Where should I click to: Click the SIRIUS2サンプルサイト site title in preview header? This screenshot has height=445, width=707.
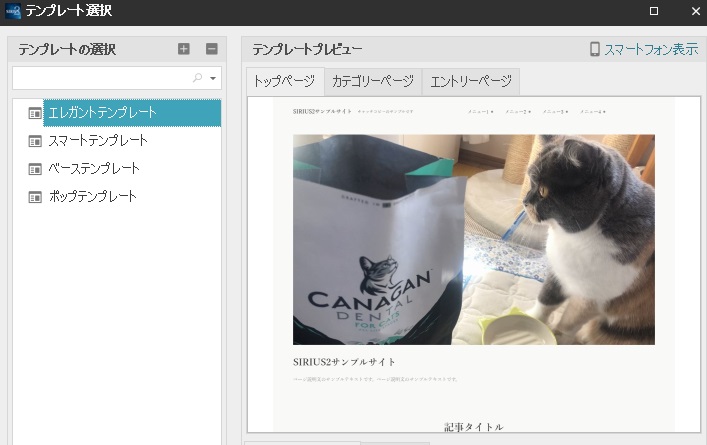322,111
